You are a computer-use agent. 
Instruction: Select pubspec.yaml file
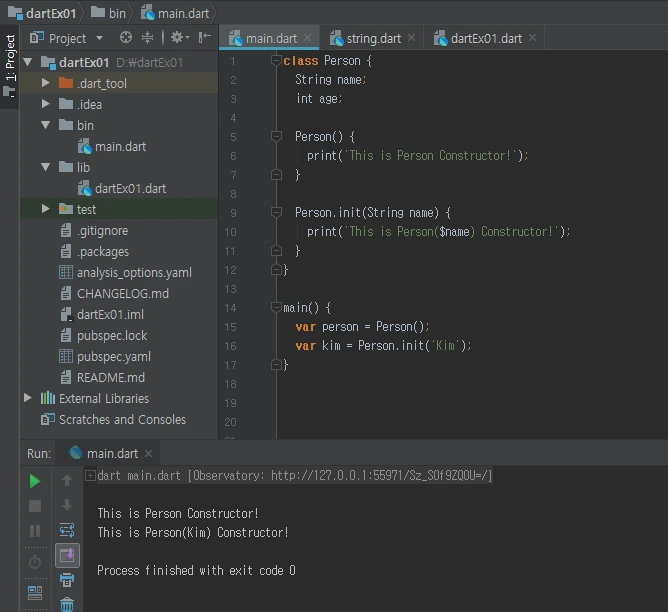[105, 356]
